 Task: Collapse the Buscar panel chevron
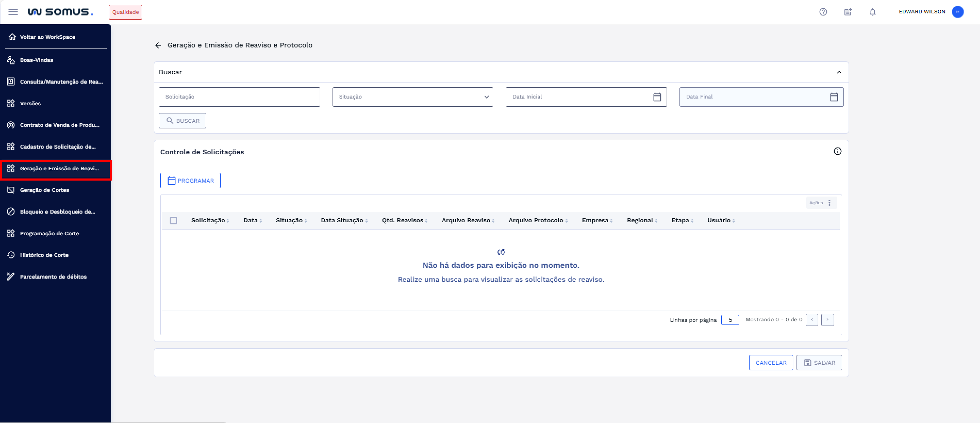(839, 72)
